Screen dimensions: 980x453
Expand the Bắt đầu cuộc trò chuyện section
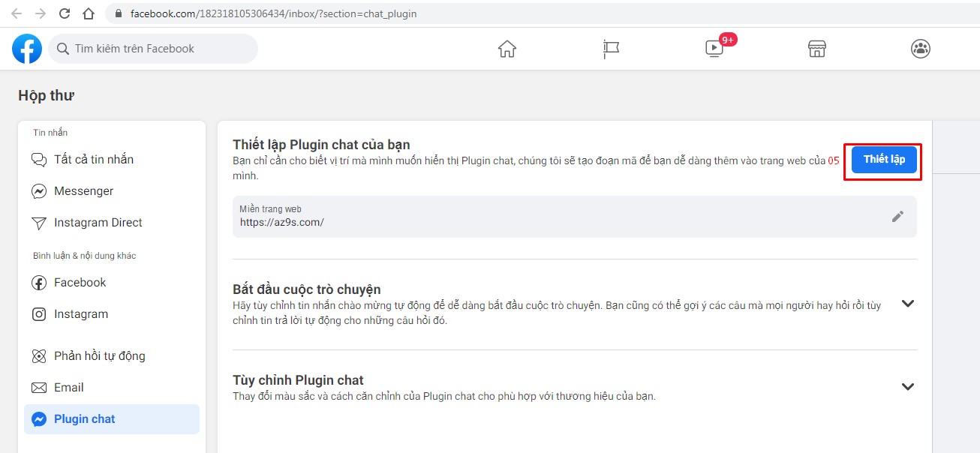[x=908, y=304]
